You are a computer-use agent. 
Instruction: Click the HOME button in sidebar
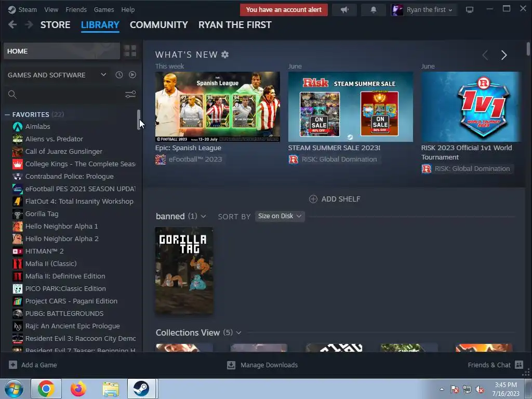pyautogui.click(x=62, y=51)
